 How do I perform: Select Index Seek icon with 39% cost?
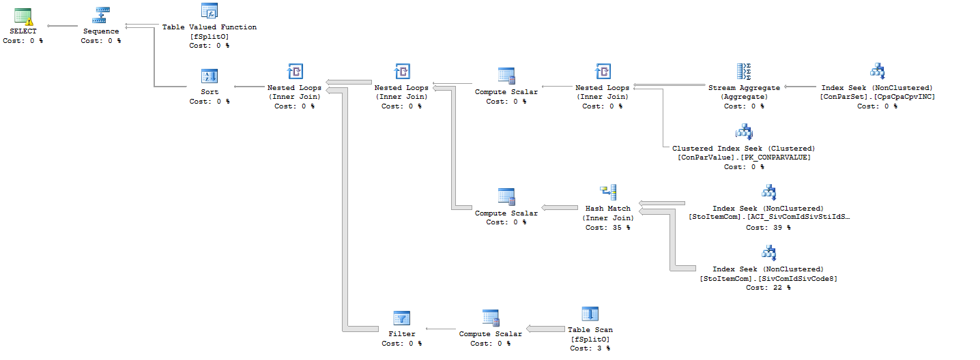(768, 192)
